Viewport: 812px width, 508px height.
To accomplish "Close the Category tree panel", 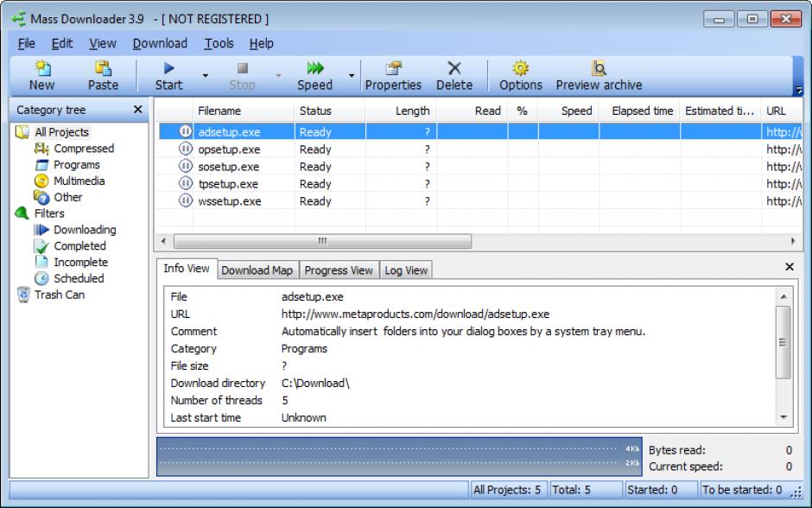I will (137, 109).
